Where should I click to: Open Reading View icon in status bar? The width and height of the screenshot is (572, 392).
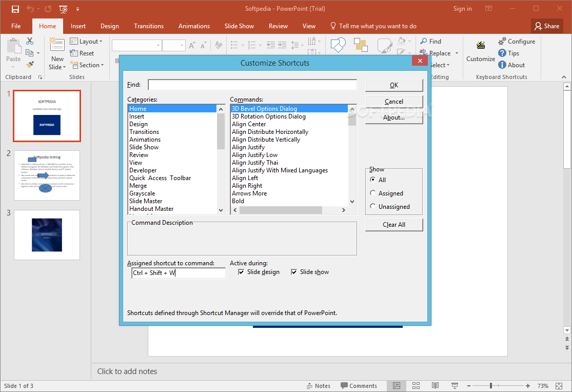coord(435,386)
